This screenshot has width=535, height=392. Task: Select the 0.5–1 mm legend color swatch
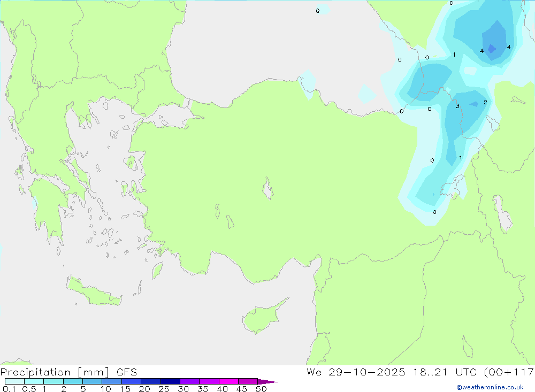pos(34,381)
